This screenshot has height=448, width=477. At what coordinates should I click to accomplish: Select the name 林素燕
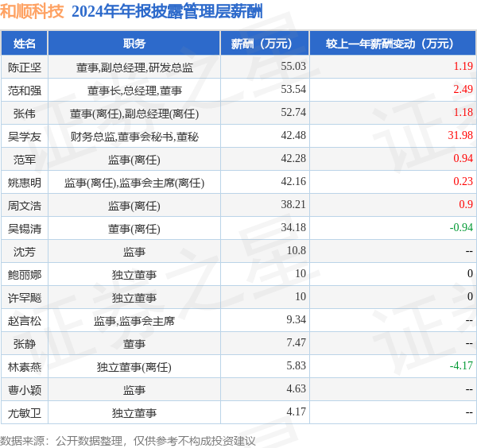pyautogui.click(x=25, y=367)
